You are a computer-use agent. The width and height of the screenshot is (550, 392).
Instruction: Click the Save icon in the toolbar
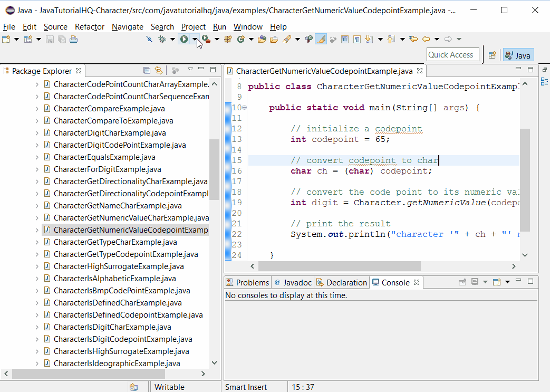coord(50,39)
